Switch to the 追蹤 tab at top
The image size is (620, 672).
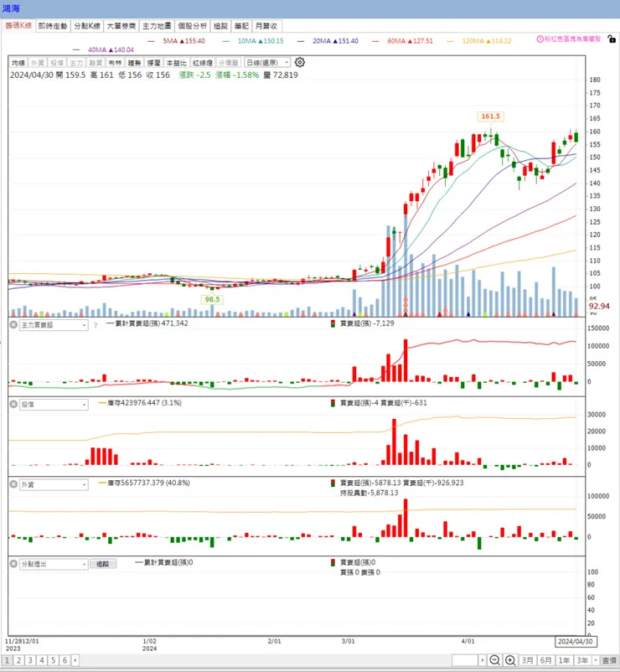coord(220,26)
